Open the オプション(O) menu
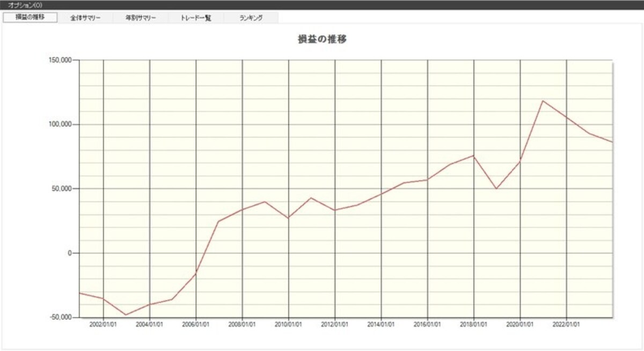This screenshot has width=644, height=351. (21, 5)
